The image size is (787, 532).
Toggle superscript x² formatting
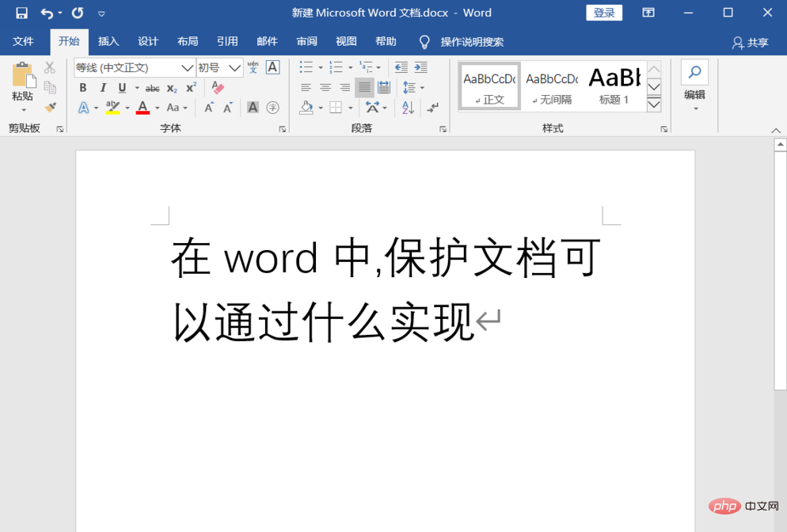(192, 88)
